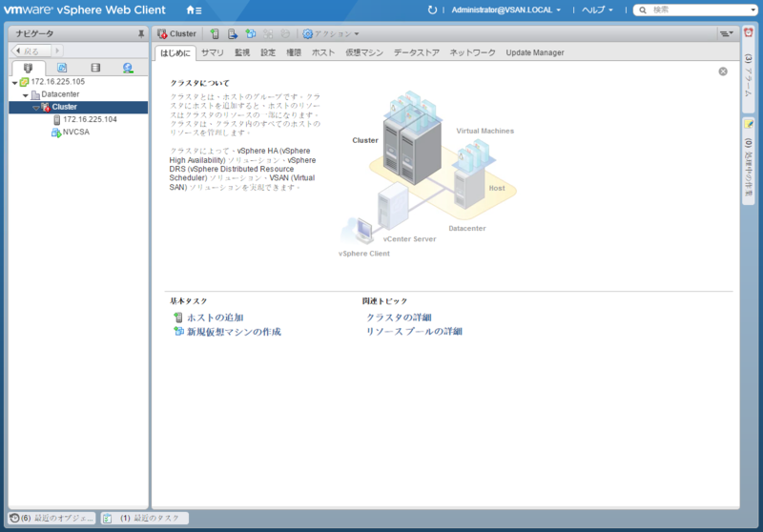Open the 最近のオブジェクト recent objects panel
Viewport: 763px width, 532px height.
52,519
